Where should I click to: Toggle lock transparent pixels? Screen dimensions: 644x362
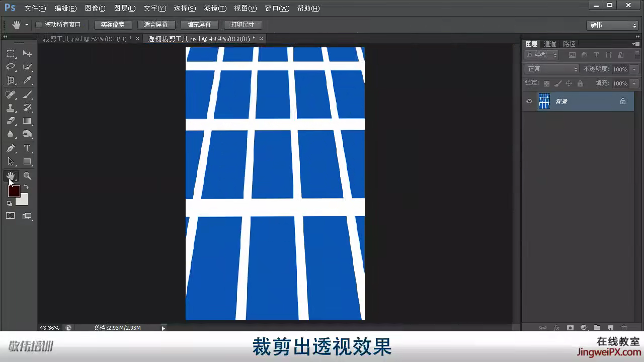click(547, 83)
